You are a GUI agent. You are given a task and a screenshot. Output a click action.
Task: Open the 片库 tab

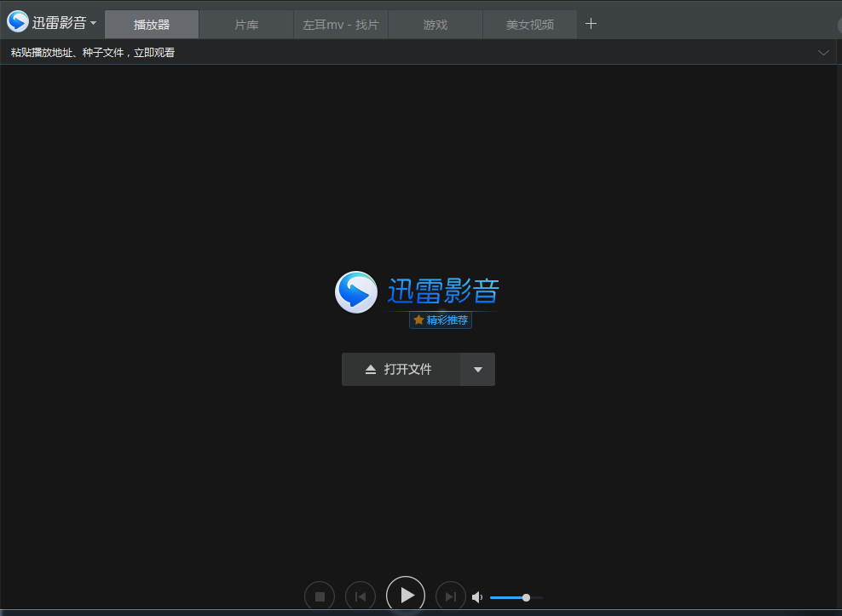point(246,24)
